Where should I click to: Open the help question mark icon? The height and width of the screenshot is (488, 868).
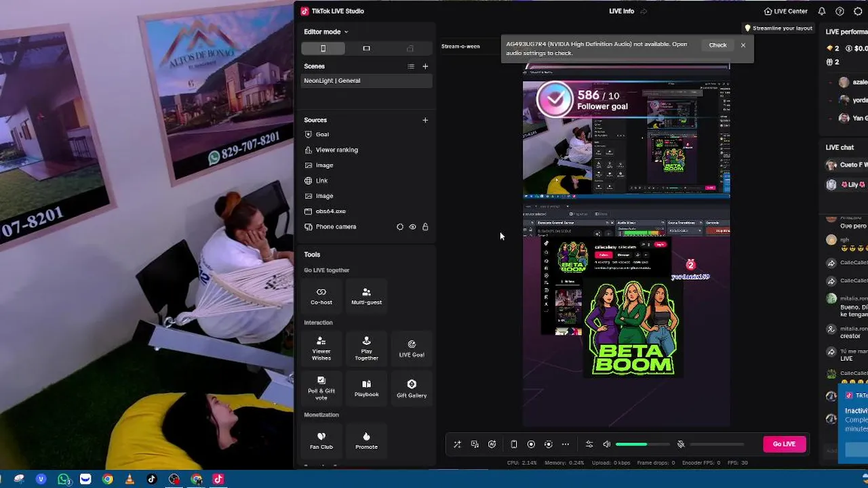click(840, 12)
